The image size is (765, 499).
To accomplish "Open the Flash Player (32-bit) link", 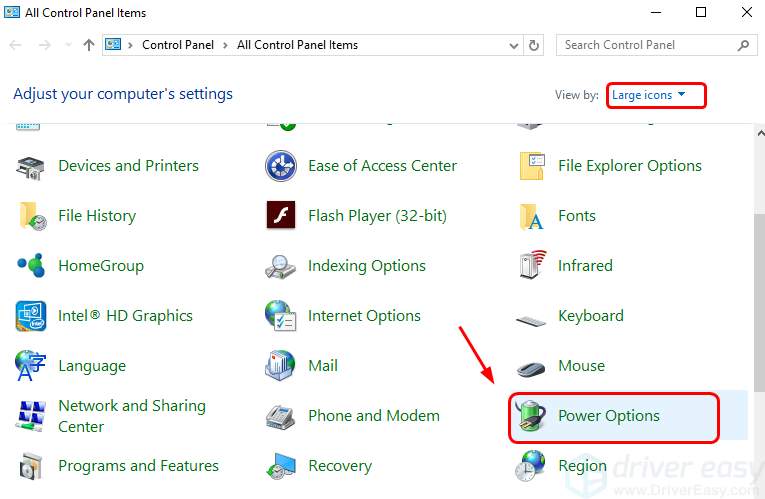I will coord(378,216).
